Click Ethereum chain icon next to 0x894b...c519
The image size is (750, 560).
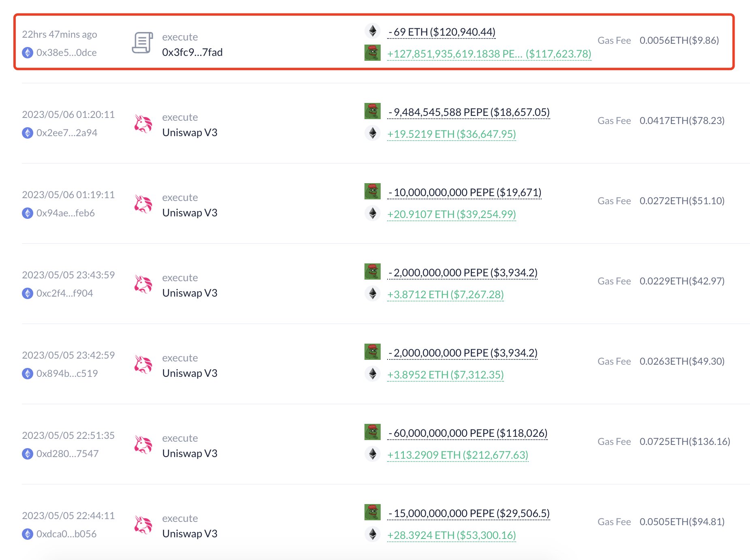pos(28,374)
